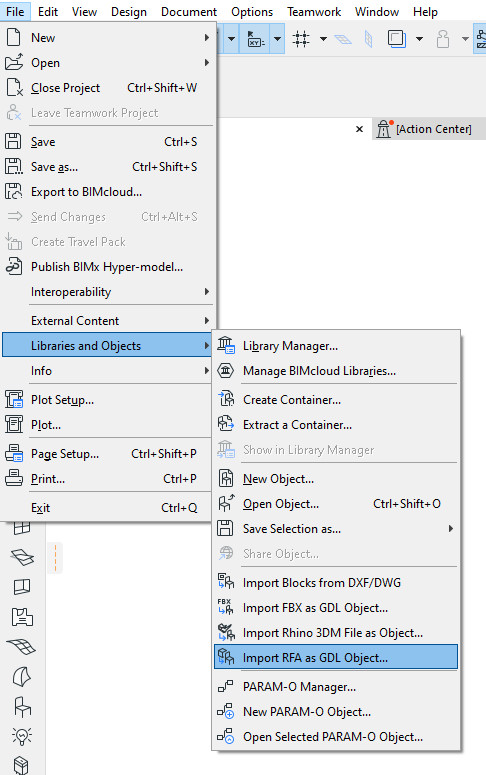
Task: Click the Import Rhino 3DM icon
Action: coord(226,632)
